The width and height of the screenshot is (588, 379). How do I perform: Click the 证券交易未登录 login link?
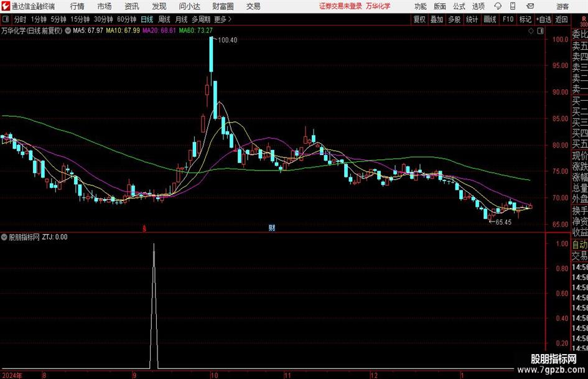340,6
